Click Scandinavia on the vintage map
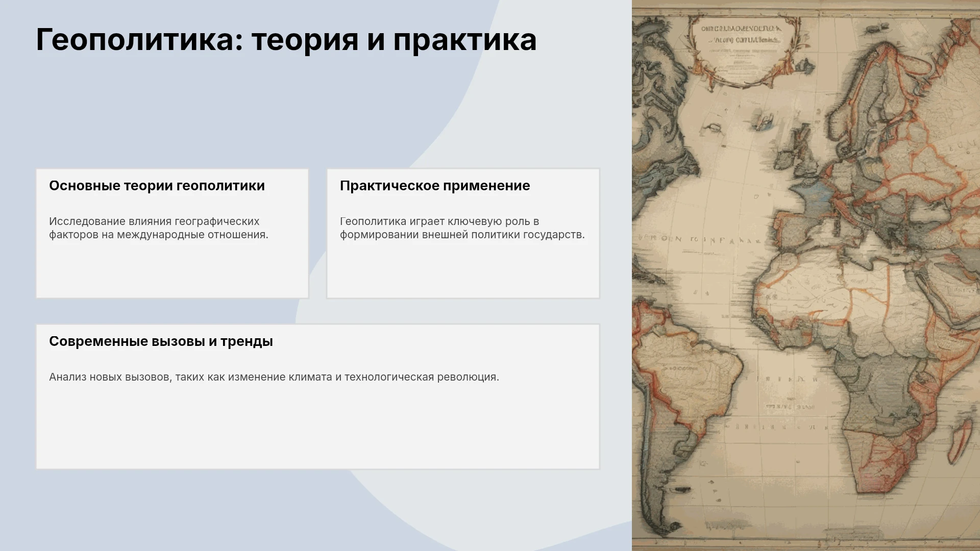 tap(857, 92)
